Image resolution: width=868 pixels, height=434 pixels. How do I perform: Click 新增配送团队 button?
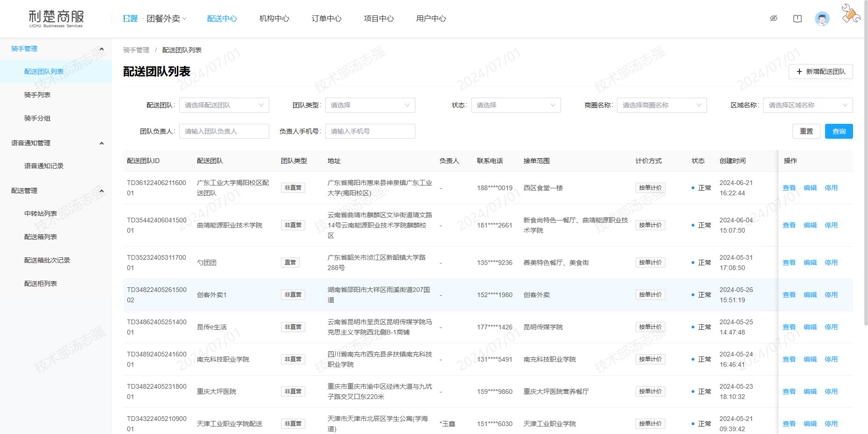[820, 71]
